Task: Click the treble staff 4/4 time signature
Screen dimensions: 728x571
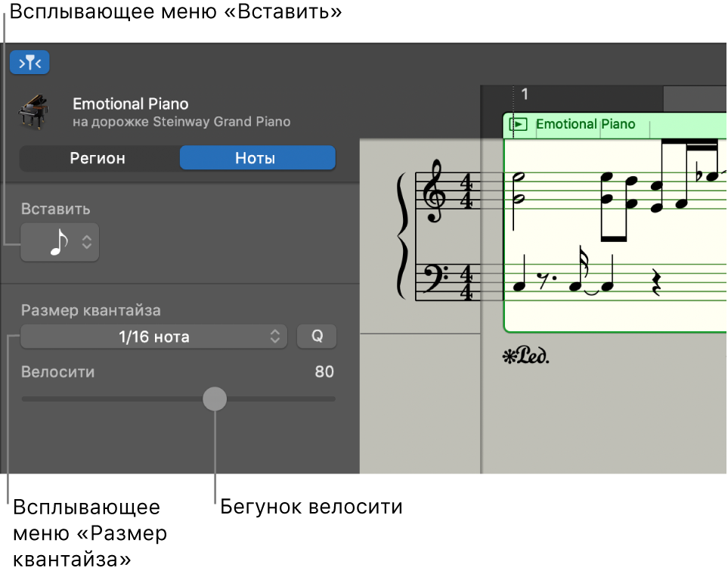Action: tap(466, 191)
